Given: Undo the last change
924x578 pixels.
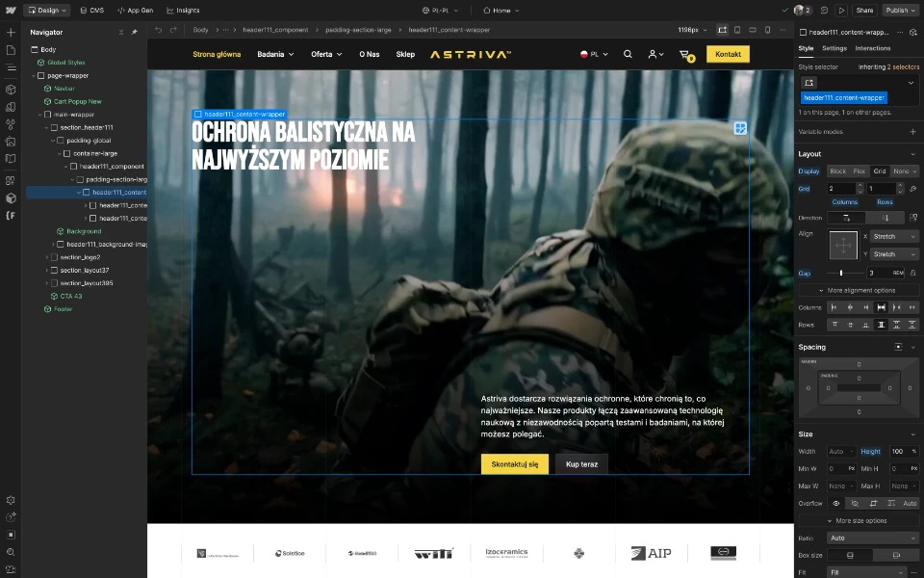Looking at the screenshot, I should pyautogui.click(x=159, y=30).
